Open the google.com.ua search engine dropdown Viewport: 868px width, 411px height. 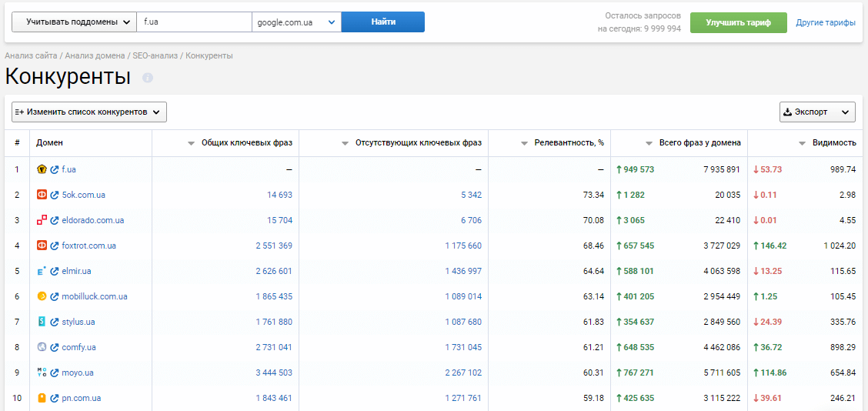[296, 22]
